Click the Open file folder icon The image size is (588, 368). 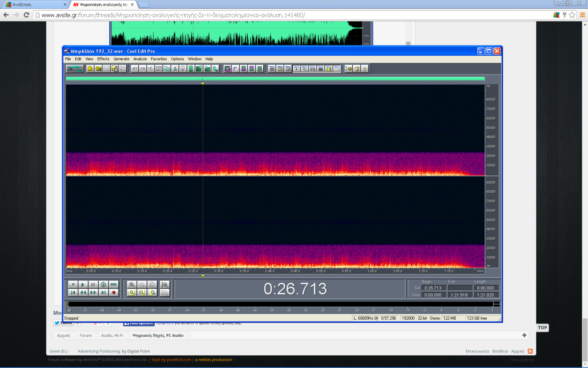[98, 69]
